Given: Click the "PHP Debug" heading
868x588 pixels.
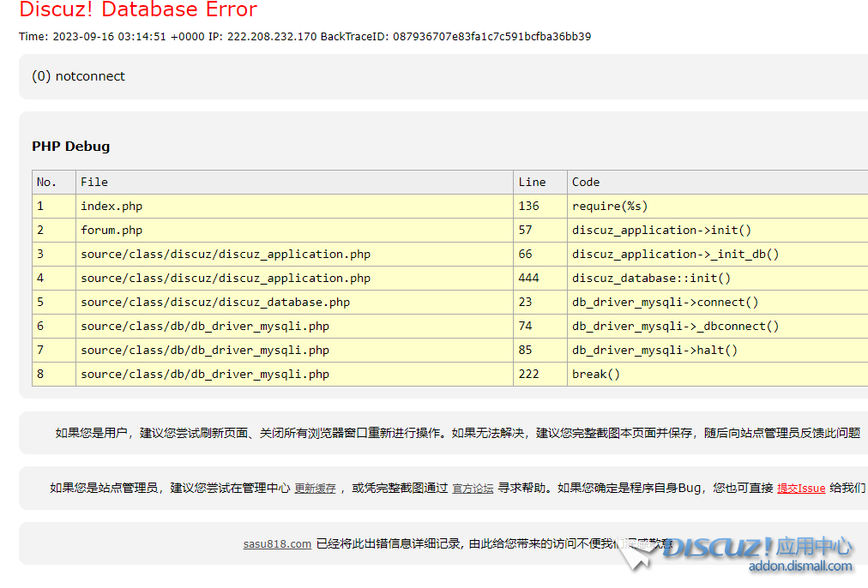Looking at the screenshot, I should [71, 146].
